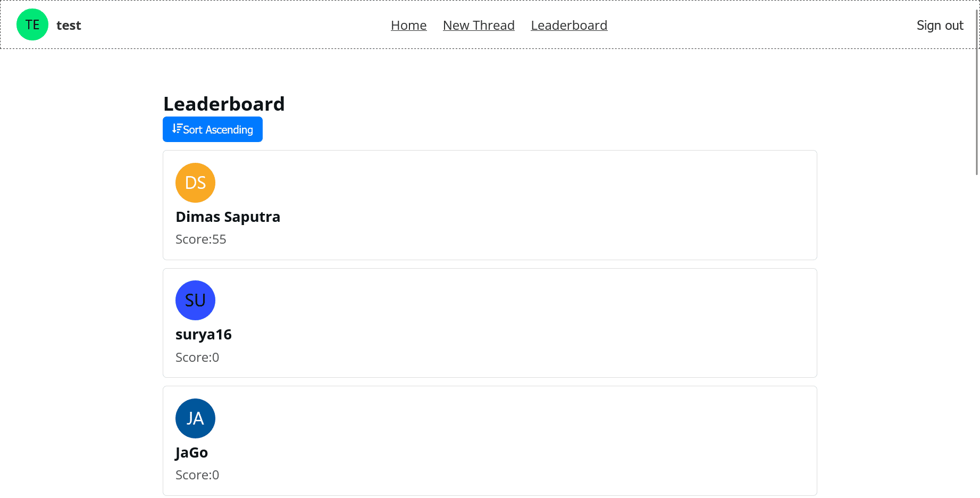The height and width of the screenshot is (498, 980).
Task: Select the JaGo username
Action: [191, 453]
